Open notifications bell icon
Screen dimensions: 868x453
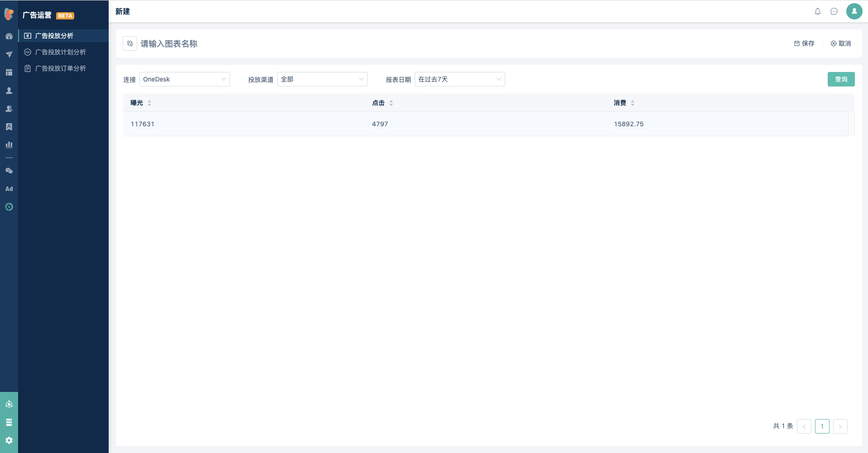(818, 11)
